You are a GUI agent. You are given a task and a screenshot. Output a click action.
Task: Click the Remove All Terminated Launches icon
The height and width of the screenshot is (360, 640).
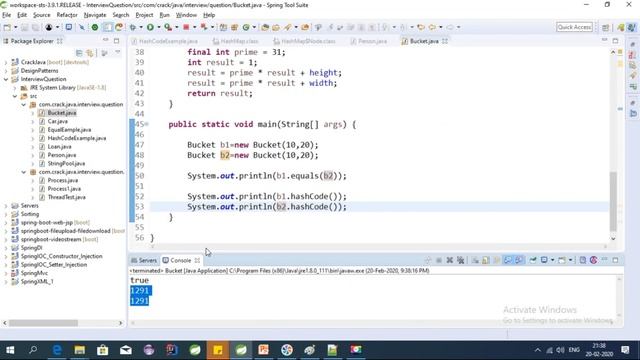460,260
